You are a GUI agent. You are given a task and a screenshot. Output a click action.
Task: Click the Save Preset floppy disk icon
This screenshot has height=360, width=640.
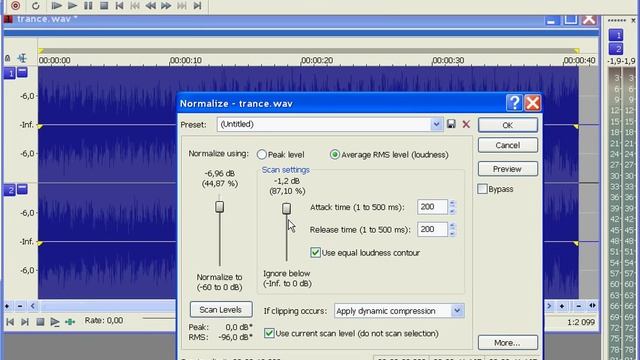pos(451,124)
